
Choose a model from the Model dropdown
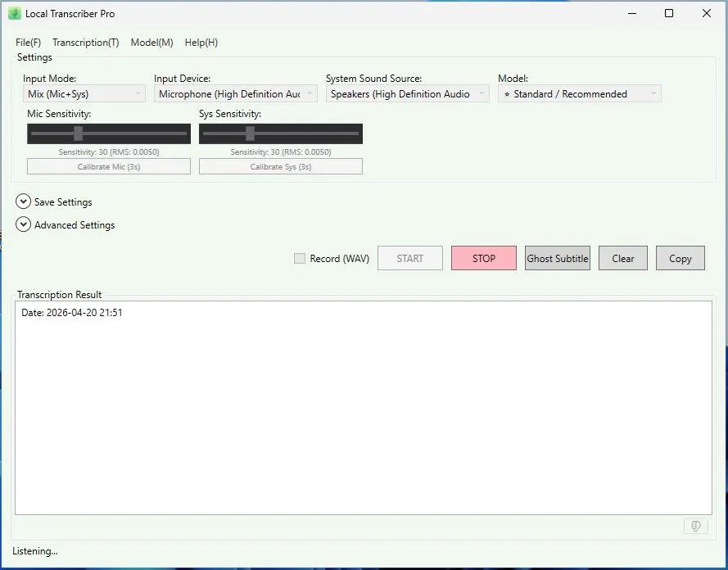(579, 94)
